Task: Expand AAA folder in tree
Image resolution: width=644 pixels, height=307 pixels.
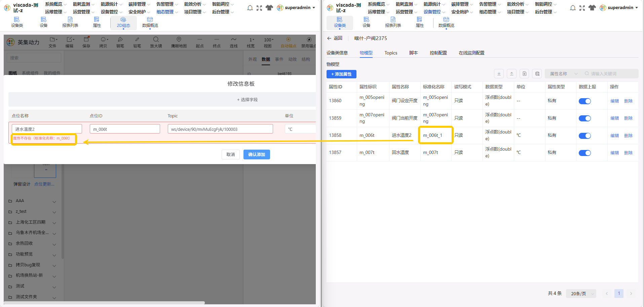Action: pyautogui.click(x=54, y=201)
